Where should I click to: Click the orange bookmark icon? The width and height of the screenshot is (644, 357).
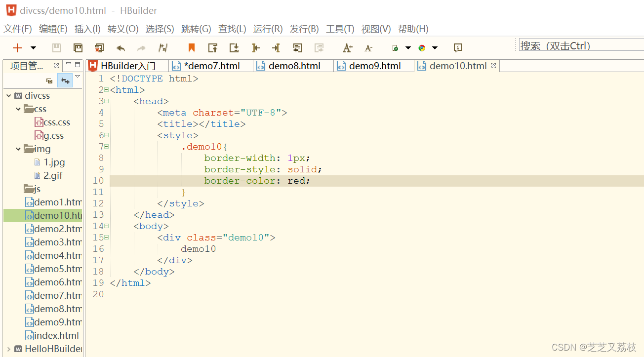(x=192, y=48)
